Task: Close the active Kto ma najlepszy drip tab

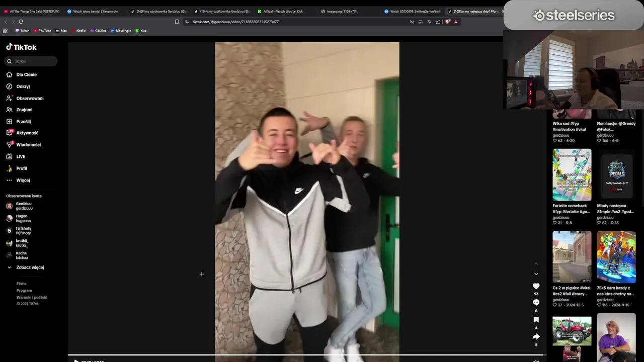Action: [502, 12]
